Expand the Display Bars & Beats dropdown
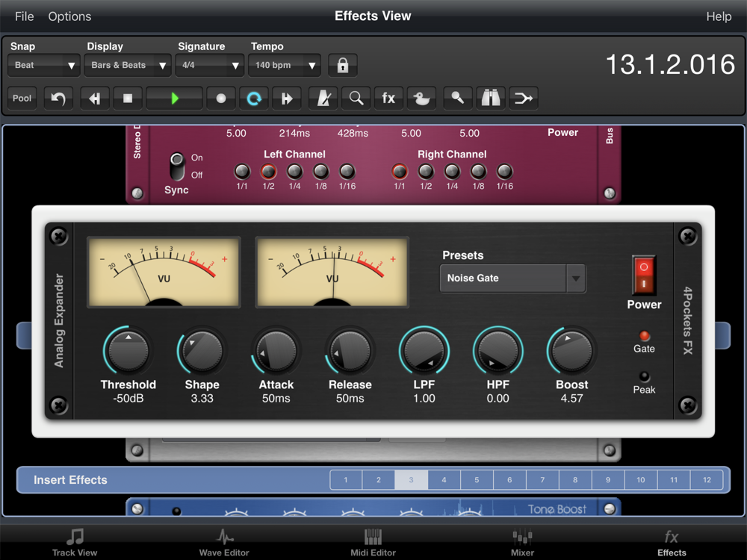 coord(127,65)
